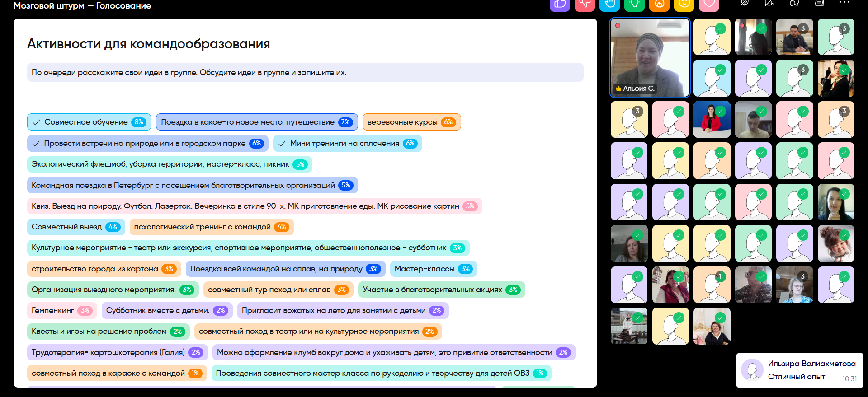Vote for 'Совместный выезд' idea
Screen dimensions: 868x397
coord(76,227)
